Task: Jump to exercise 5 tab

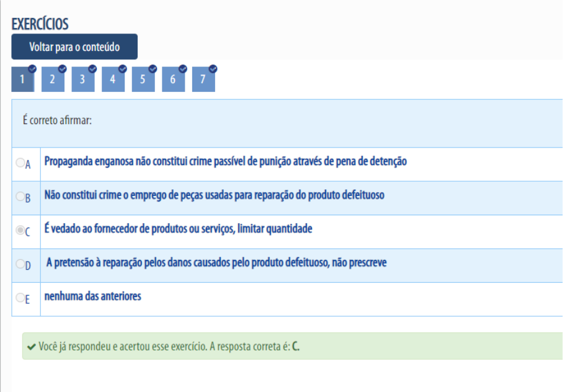Action: click(143, 80)
